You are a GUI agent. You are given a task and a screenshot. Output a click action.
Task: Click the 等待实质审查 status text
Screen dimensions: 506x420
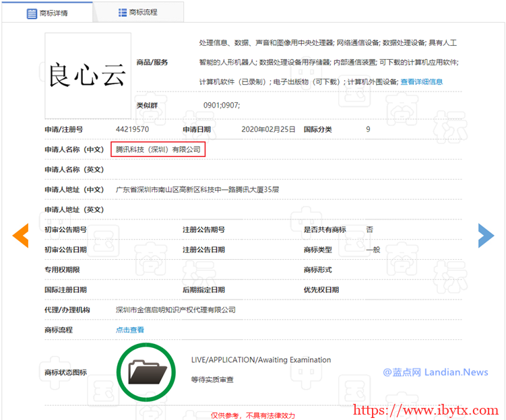[x=212, y=380]
